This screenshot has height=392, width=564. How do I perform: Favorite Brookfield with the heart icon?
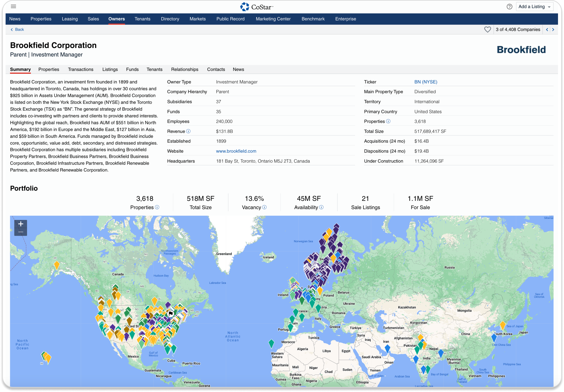(487, 29)
